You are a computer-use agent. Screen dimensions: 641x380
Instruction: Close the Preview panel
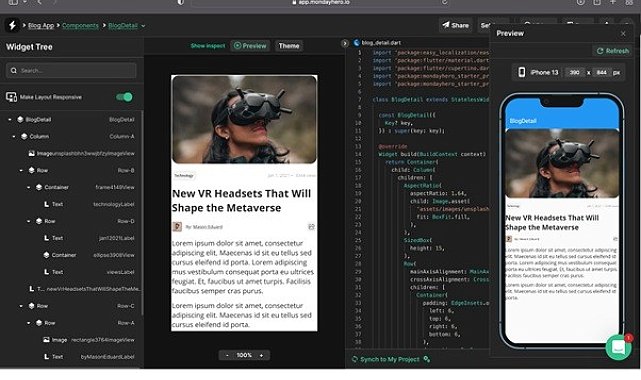[x=623, y=34]
